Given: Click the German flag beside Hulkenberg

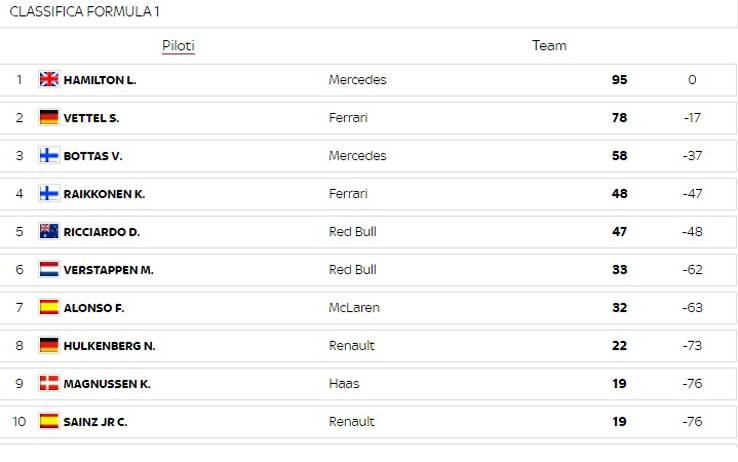Looking at the screenshot, I should coord(49,346).
